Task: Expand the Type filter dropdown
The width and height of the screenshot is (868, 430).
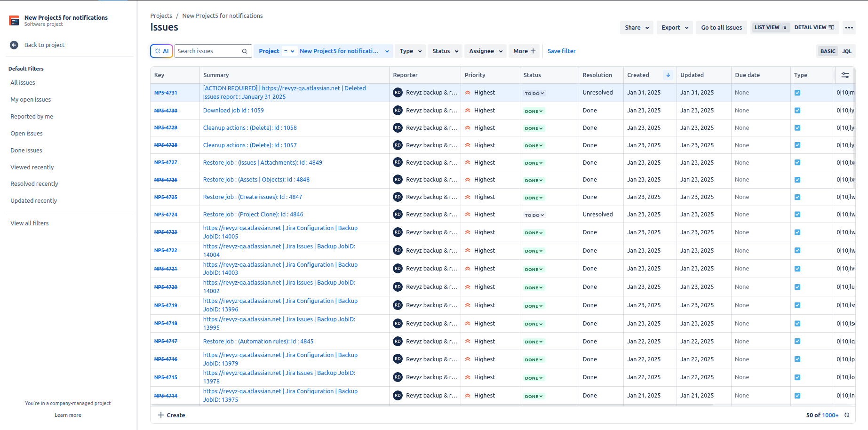Action: (410, 51)
